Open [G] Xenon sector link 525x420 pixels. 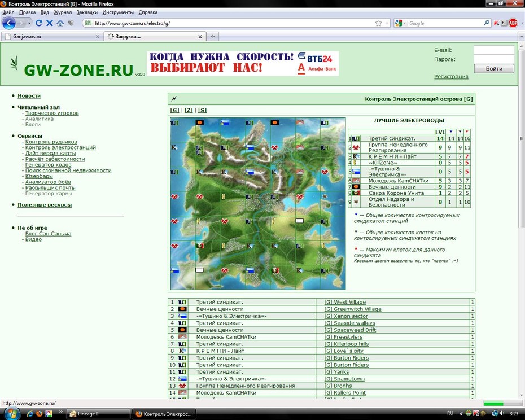[x=346, y=316]
